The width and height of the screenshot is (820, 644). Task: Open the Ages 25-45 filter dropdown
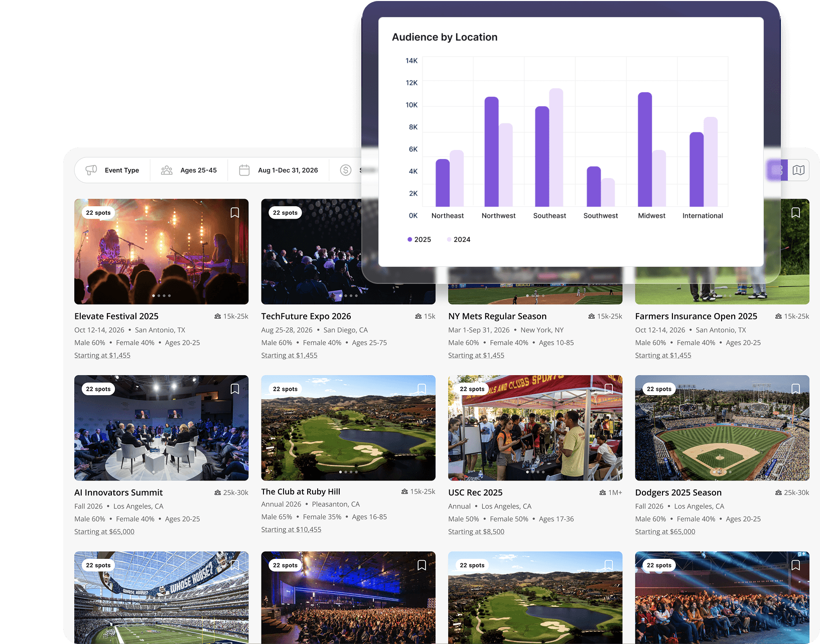click(189, 171)
